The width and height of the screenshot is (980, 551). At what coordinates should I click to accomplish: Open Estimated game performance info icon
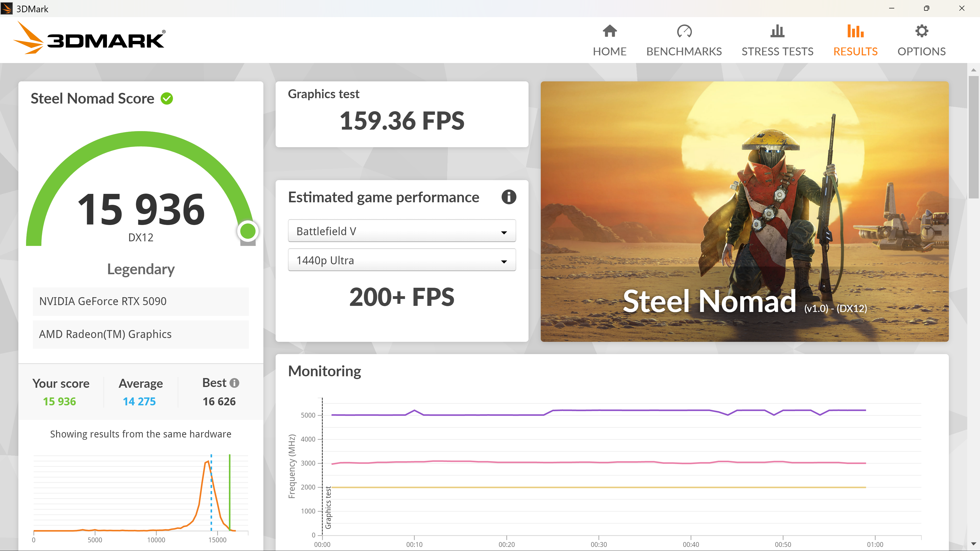509,197
